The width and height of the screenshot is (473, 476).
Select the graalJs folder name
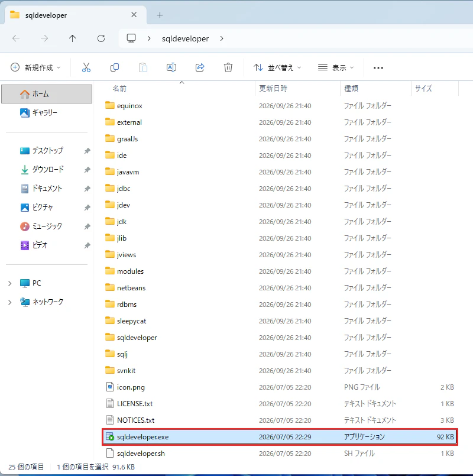pyautogui.click(x=127, y=139)
